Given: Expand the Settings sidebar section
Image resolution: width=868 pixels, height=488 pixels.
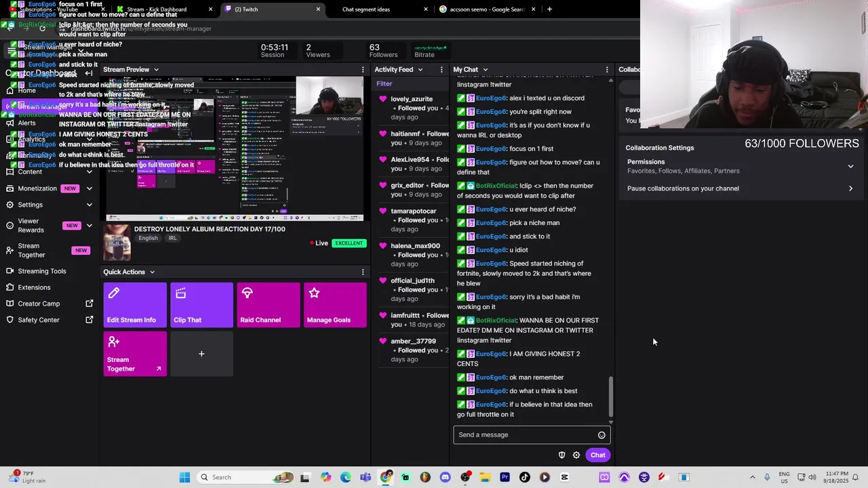Looking at the screenshot, I should pyautogui.click(x=89, y=205).
